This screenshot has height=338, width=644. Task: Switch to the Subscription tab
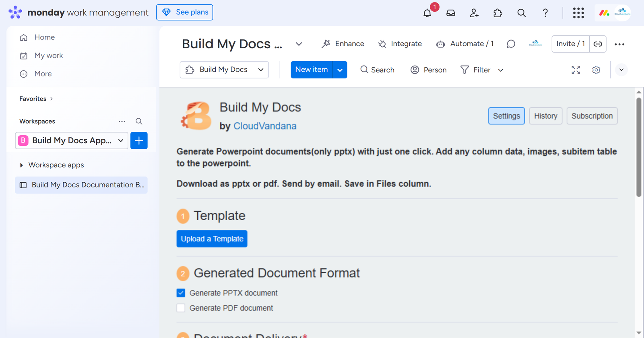click(592, 116)
